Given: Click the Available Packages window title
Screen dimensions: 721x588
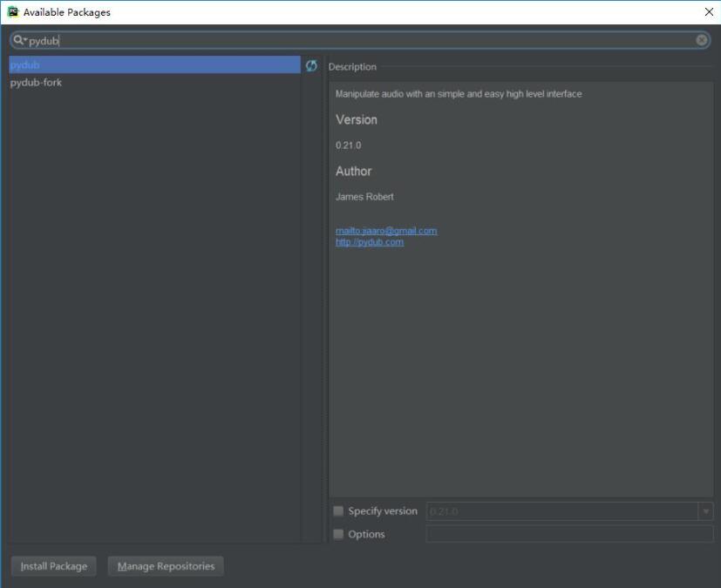Looking at the screenshot, I should coord(67,12).
